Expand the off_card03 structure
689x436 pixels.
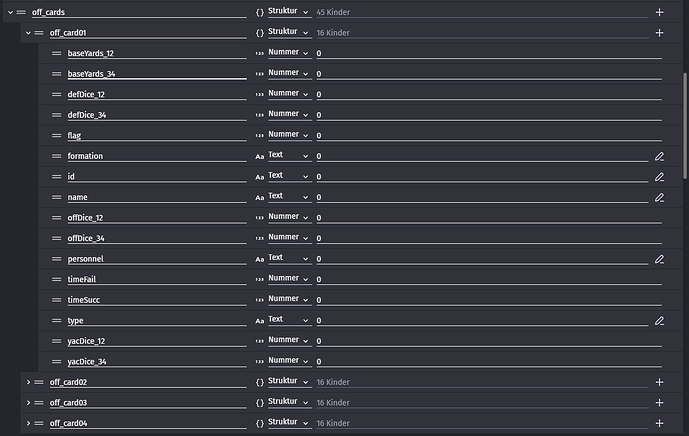click(27, 403)
